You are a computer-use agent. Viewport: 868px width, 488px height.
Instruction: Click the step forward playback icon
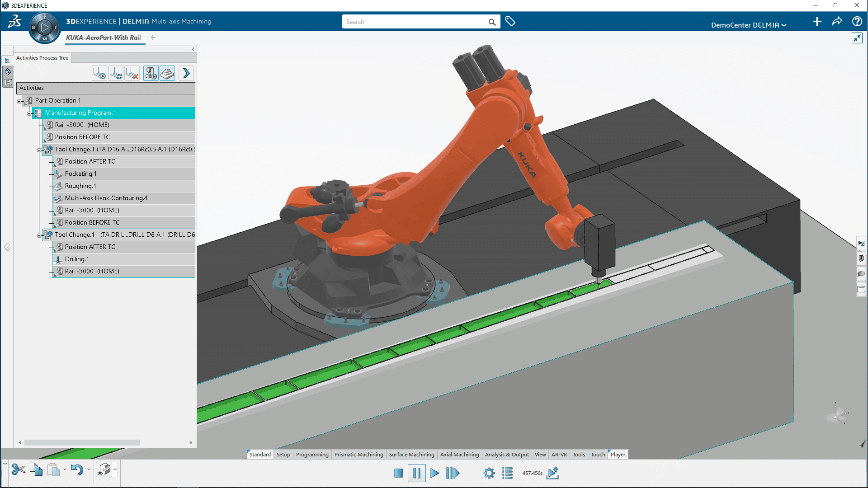453,473
